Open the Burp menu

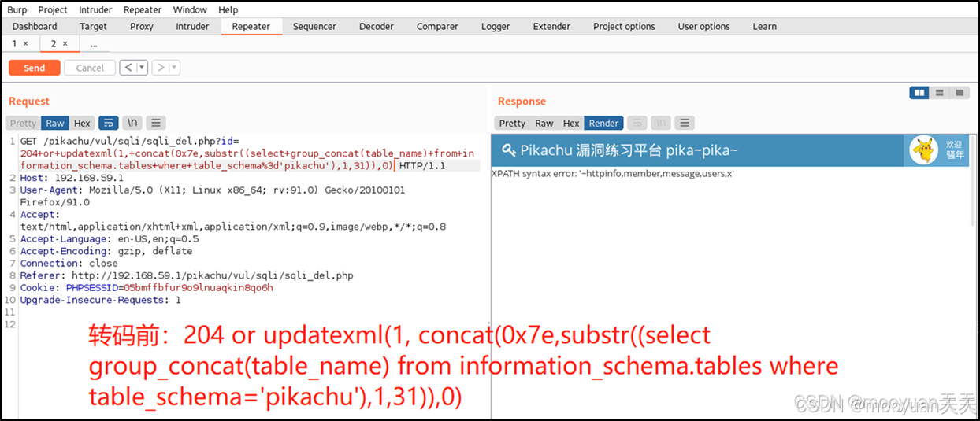click(x=17, y=9)
